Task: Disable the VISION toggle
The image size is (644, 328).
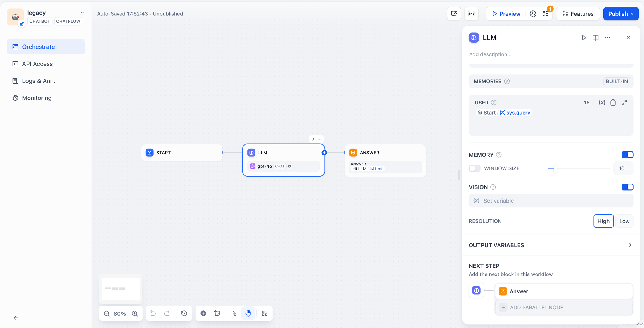Action: [x=627, y=187]
